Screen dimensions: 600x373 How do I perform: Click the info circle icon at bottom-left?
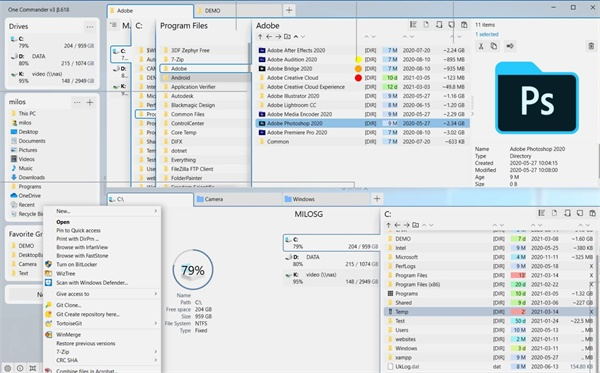click(x=20, y=368)
